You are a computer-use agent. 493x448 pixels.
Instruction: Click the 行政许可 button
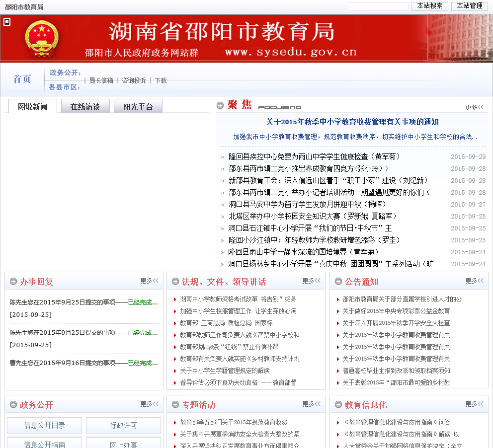(123, 425)
